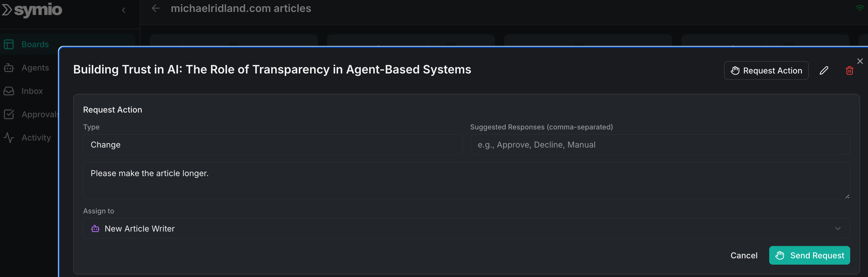Collapse the sidebar with the left chevron
Image resolution: width=868 pixels, height=277 pixels.
click(124, 10)
